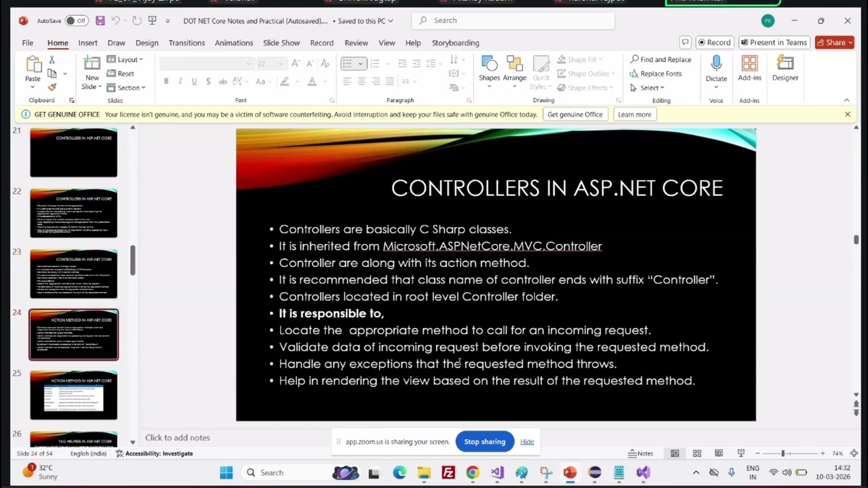Viewport: 868px width, 488px height.
Task: Switch to Reading view icon
Action: tap(718, 453)
